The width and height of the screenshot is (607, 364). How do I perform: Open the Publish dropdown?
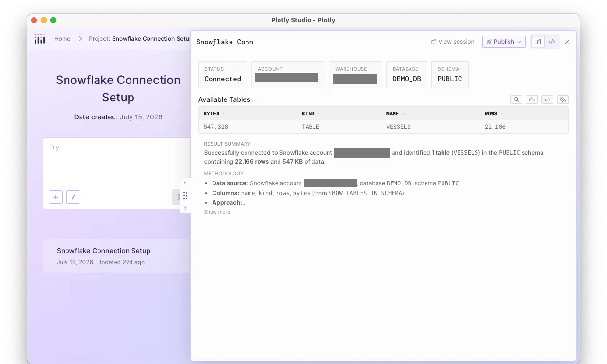(x=504, y=42)
